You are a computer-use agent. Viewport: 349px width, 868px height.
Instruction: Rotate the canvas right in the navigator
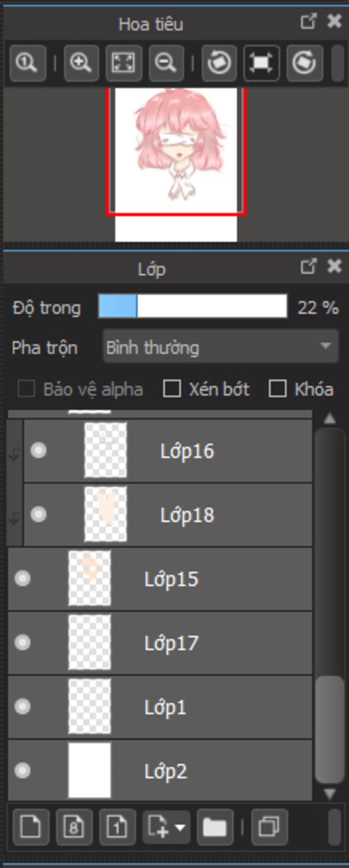click(x=305, y=63)
